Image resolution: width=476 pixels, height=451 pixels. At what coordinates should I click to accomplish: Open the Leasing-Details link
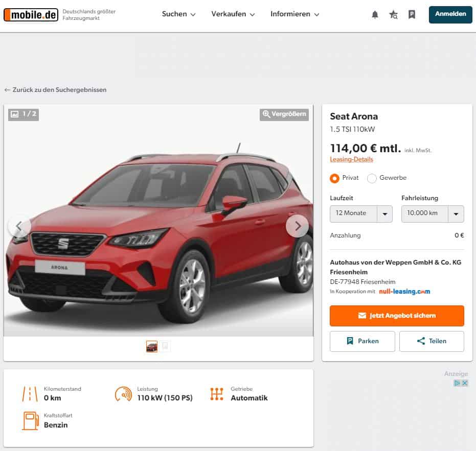352,159
